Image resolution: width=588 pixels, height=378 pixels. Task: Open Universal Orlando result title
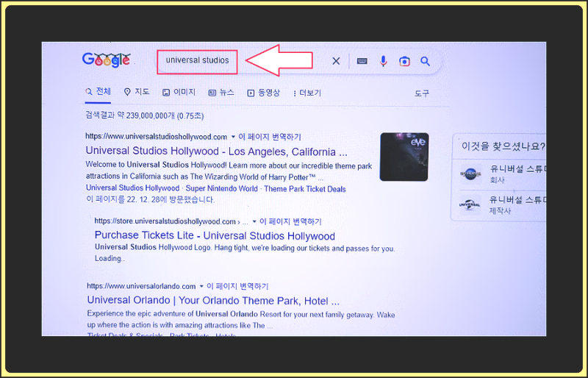pyautogui.click(x=213, y=300)
